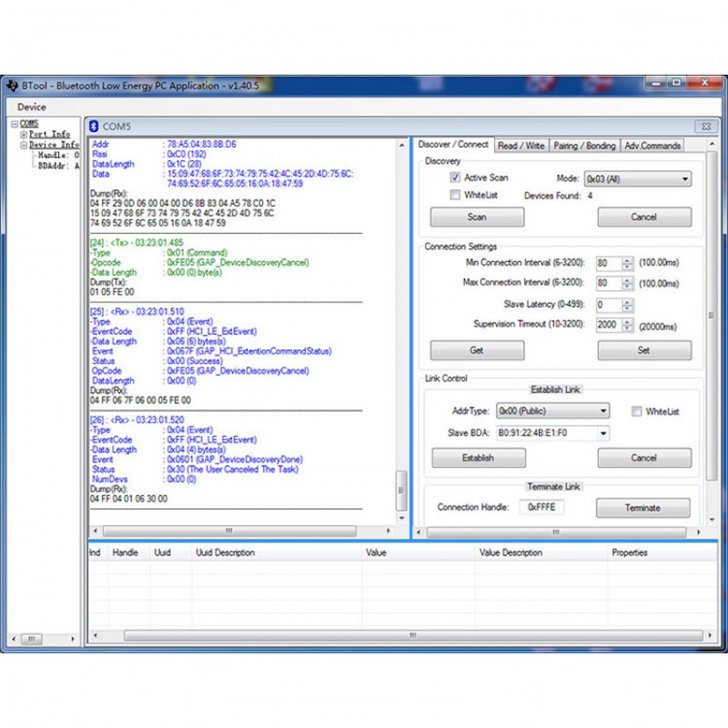
Task: Select the Port Info tree item
Action: tap(50, 134)
